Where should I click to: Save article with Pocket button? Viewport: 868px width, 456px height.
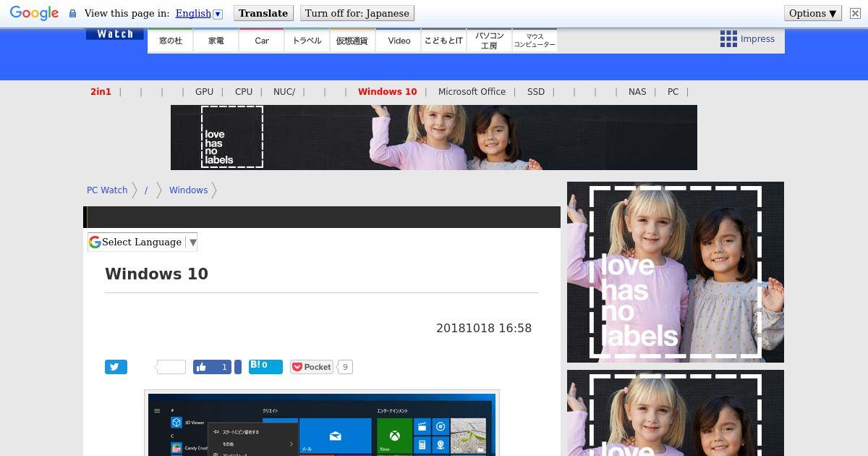[312, 367]
